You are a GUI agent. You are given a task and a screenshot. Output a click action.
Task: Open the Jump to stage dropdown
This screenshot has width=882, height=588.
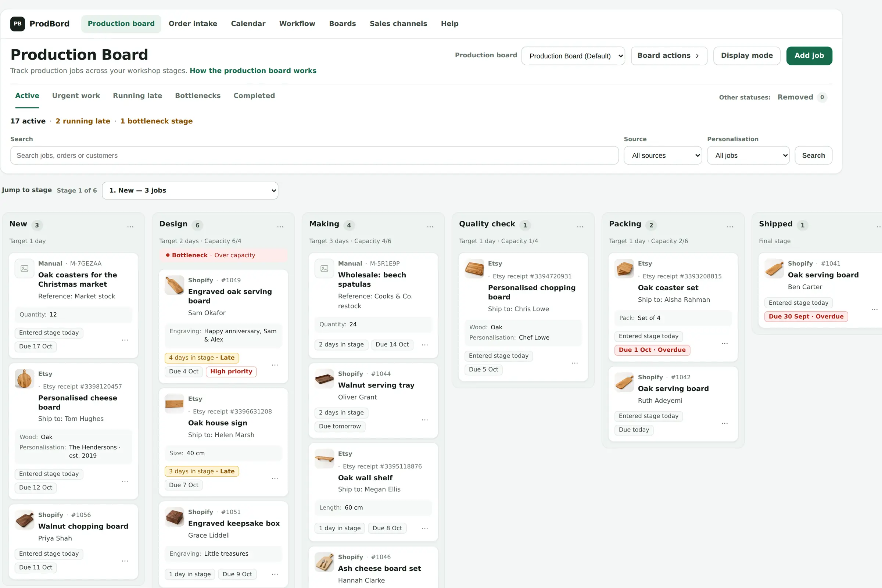[190, 190]
